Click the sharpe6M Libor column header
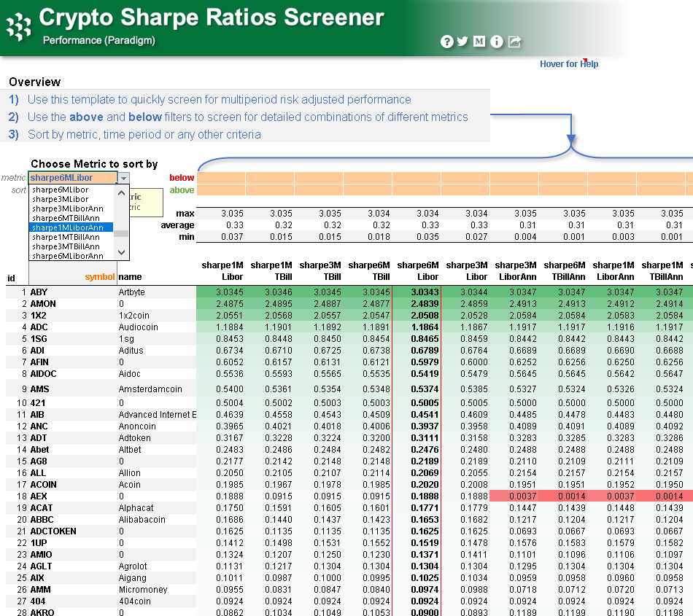This screenshot has height=616, width=693. coord(418,270)
